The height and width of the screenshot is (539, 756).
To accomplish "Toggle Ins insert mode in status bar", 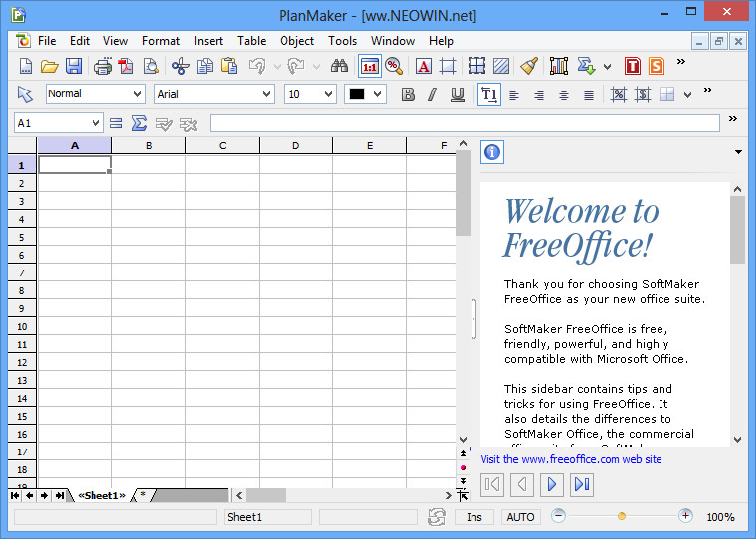I will 474,517.
